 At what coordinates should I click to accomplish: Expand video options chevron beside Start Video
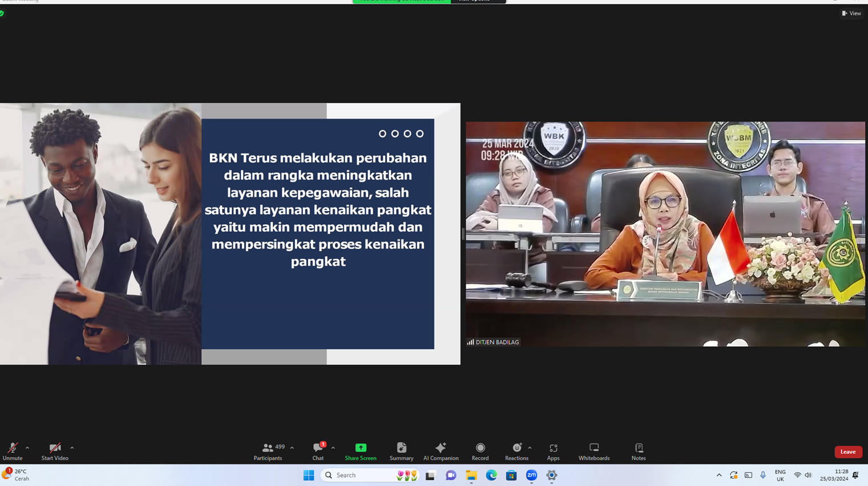72,448
